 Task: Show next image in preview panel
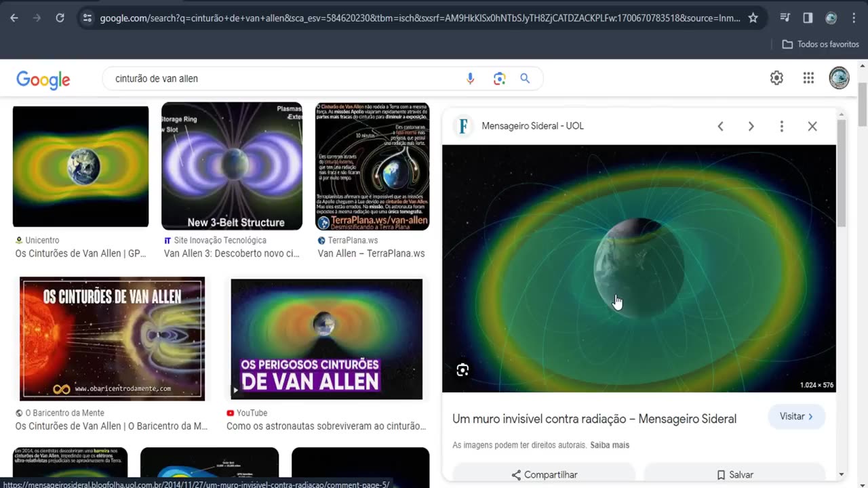click(x=751, y=126)
